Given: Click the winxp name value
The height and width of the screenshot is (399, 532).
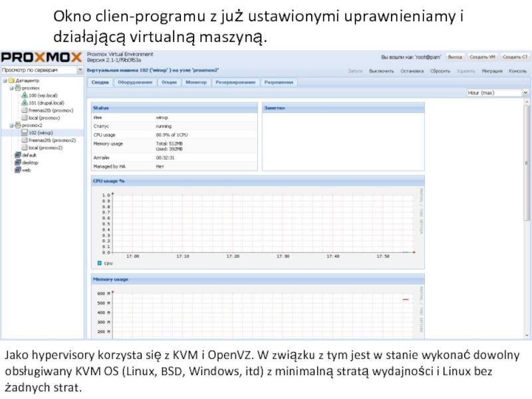Looking at the screenshot, I should coord(162,118).
